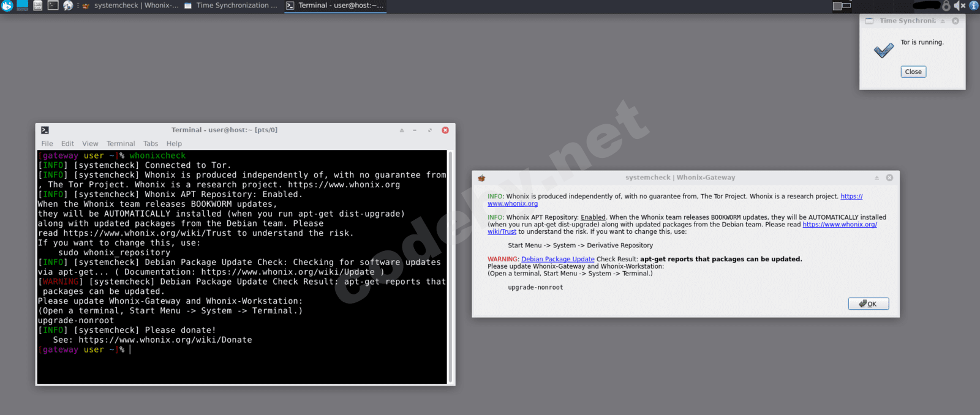Open the Tabs menu in Terminal

tap(151, 144)
